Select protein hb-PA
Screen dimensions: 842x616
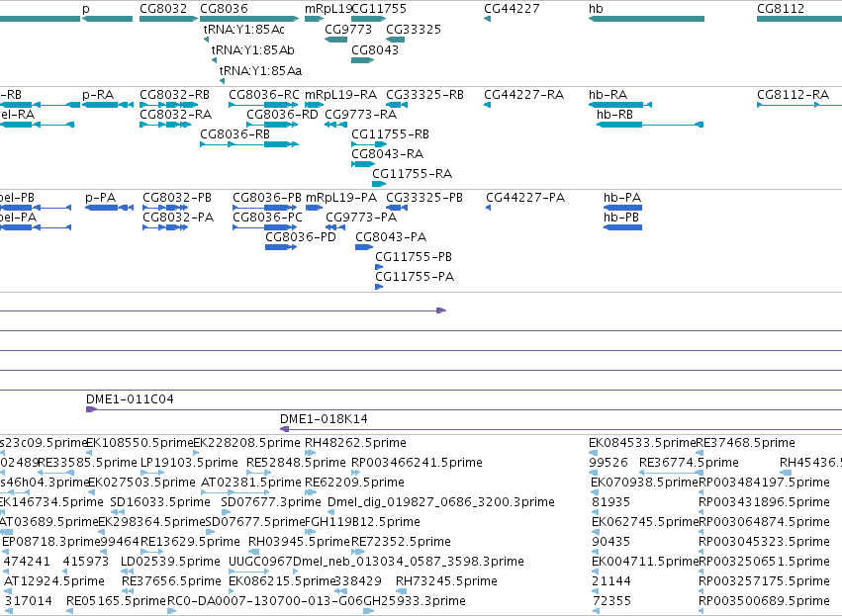tap(622, 198)
